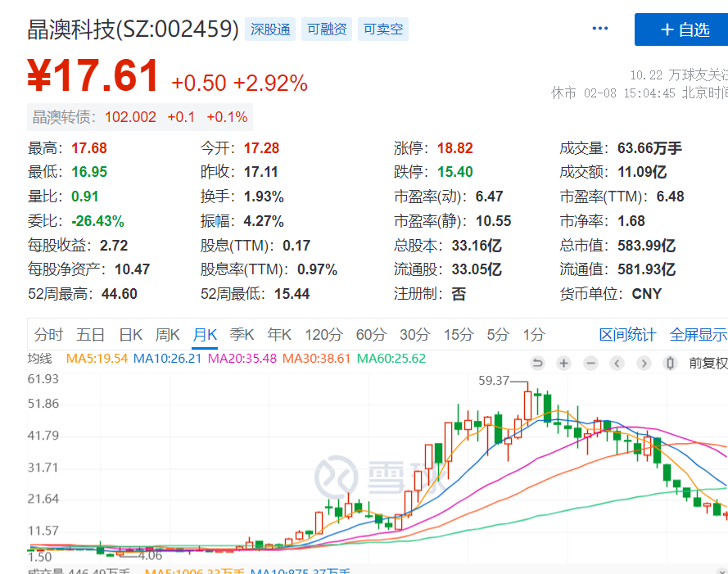
Task: Click the 今开 value 17.28
Action: pos(261,148)
